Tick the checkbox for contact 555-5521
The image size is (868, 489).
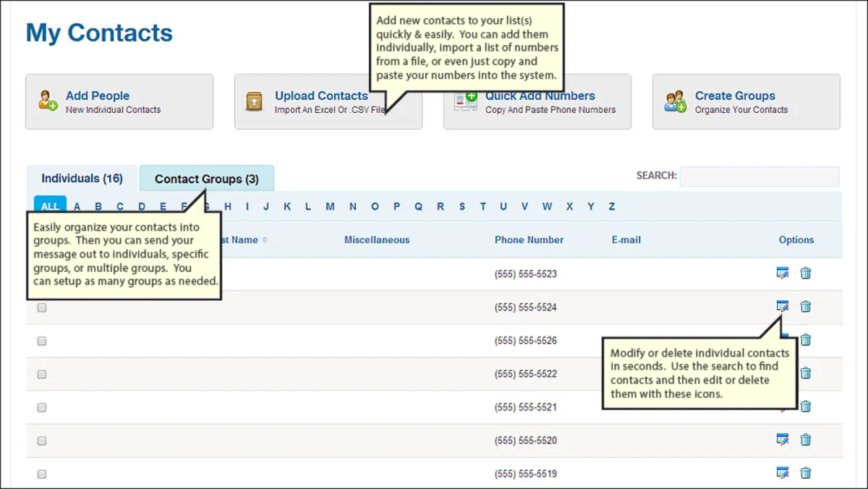pos(42,407)
